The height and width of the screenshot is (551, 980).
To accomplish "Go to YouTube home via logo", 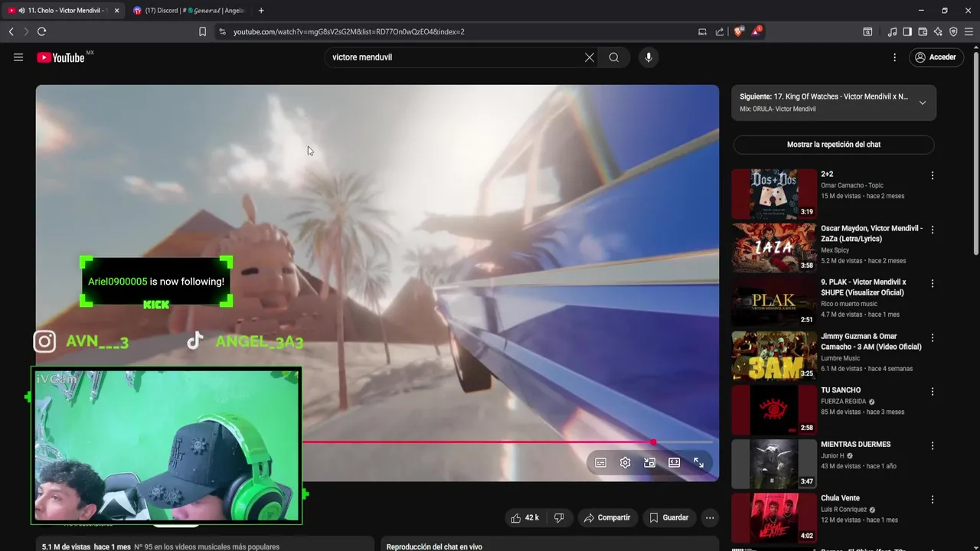I will (x=60, y=57).
